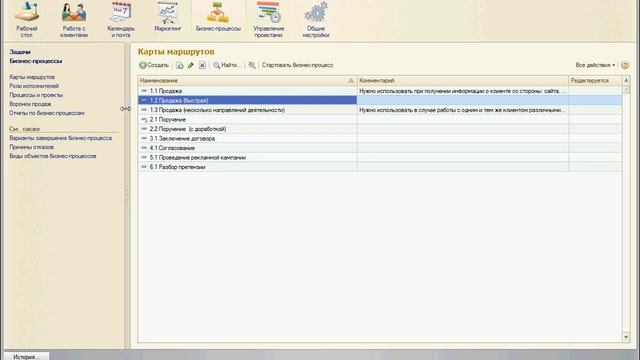Image resolution: width=640 pixels, height=360 pixels.
Task: Select row 1.3 Продажа (несколько направлений деятельности)
Action: click(380, 110)
